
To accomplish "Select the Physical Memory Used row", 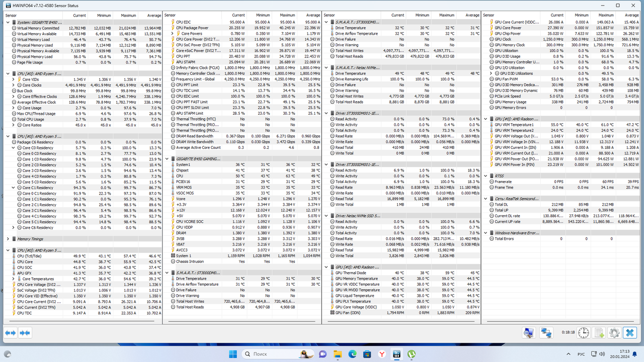I will coord(83,45).
